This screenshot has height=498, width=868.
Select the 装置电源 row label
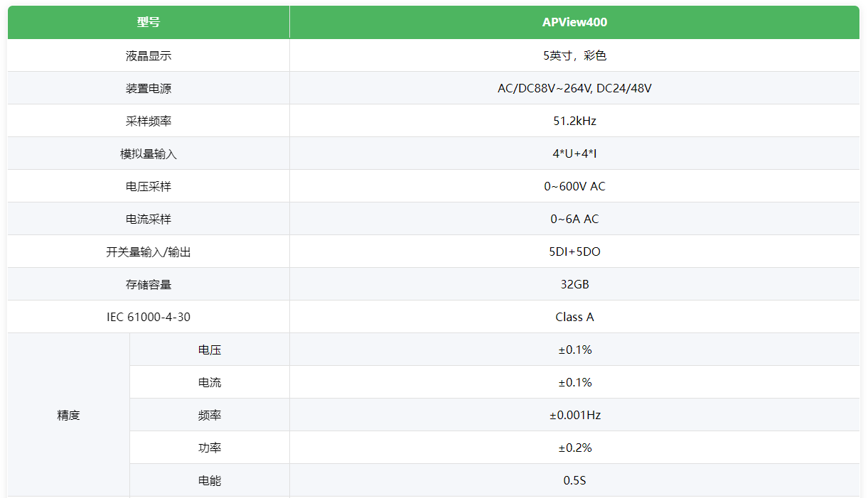pos(149,88)
